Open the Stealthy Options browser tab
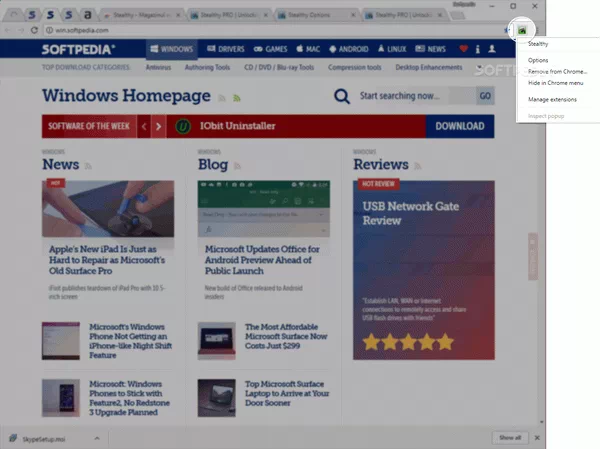Viewport: 600px width, 449px height. (307, 16)
